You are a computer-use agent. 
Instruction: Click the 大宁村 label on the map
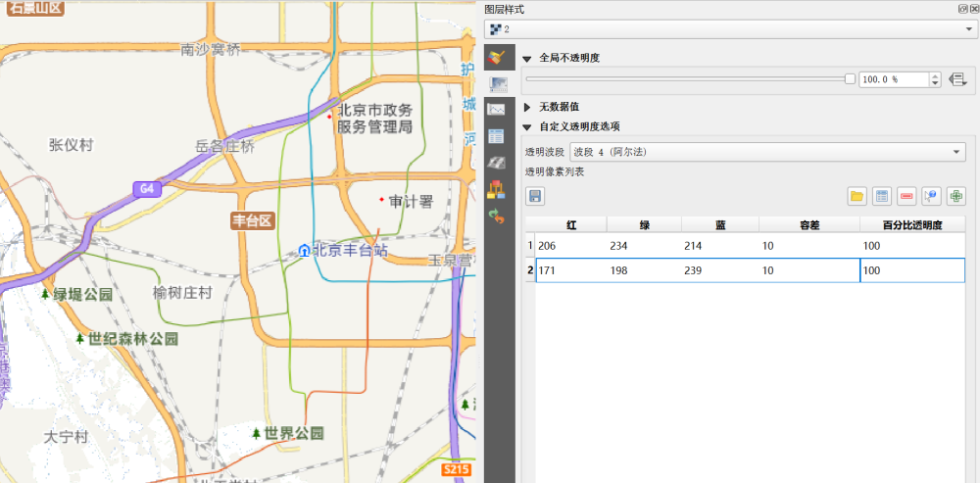pyautogui.click(x=66, y=436)
